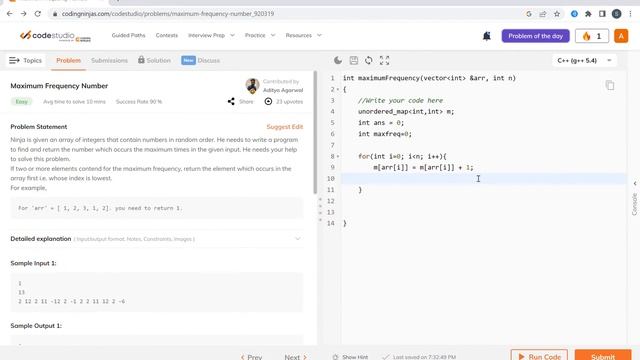
Task: Go to the Next problem
Action: click(296, 357)
